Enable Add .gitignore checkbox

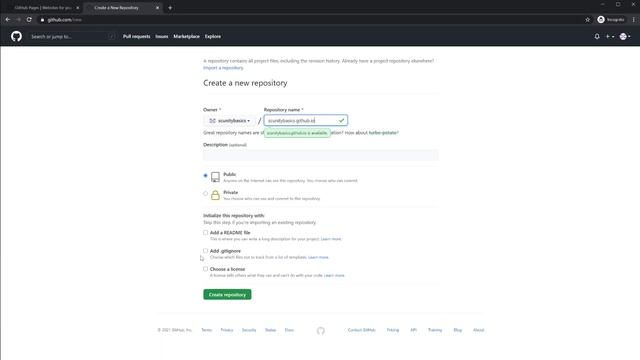coord(205,251)
